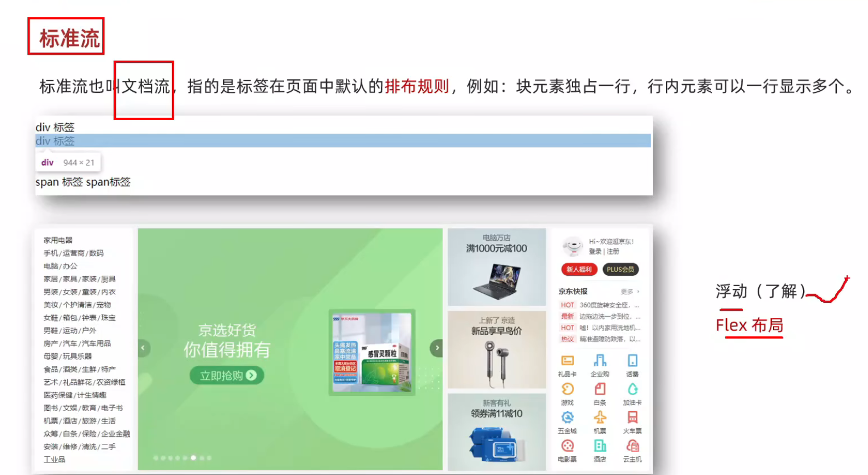Go to next banner slide arrow
868x475 pixels.
click(436, 348)
